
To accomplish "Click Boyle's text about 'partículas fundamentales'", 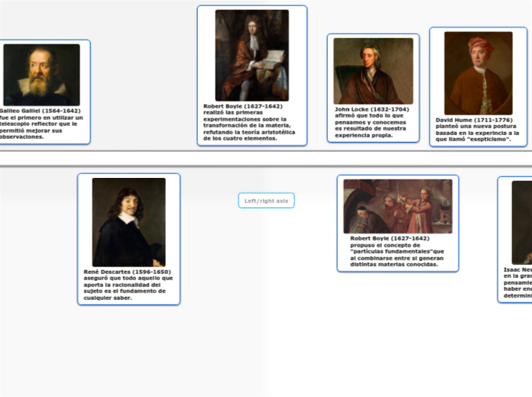I will [x=397, y=254].
